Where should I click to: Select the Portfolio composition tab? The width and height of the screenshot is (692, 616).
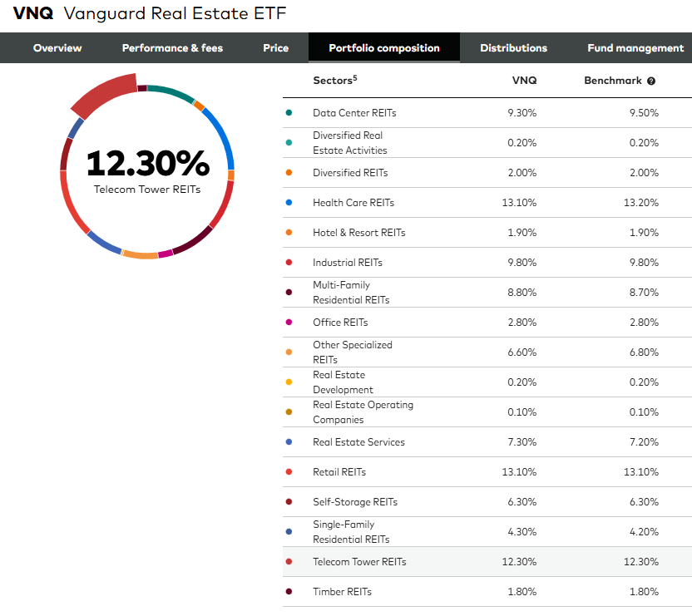point(384,47)
